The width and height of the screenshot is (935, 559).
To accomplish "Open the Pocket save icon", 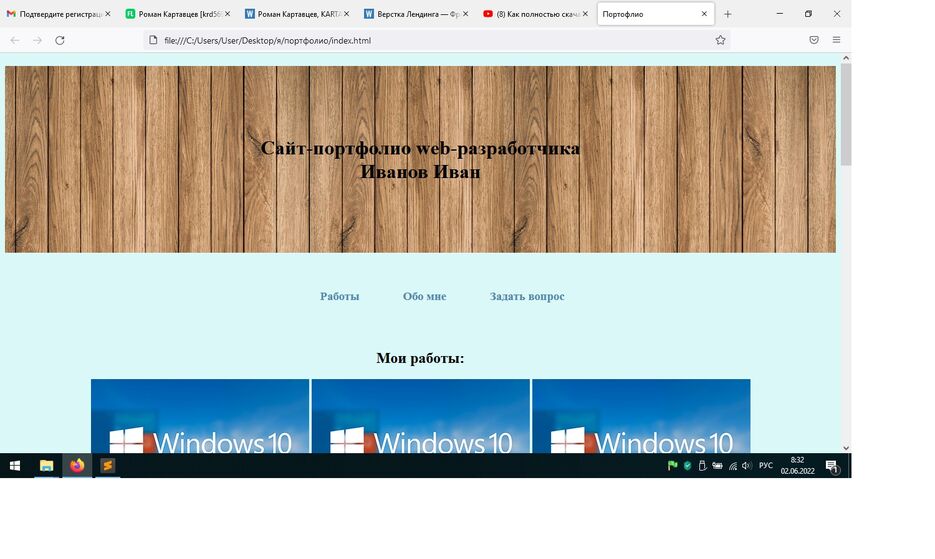I will (x=814, y=40).
